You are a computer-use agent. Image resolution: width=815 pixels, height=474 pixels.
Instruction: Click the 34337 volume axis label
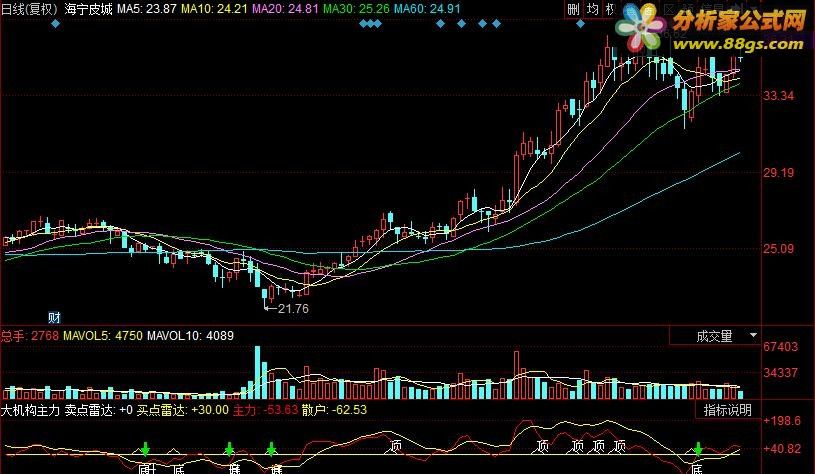(780, 373)
